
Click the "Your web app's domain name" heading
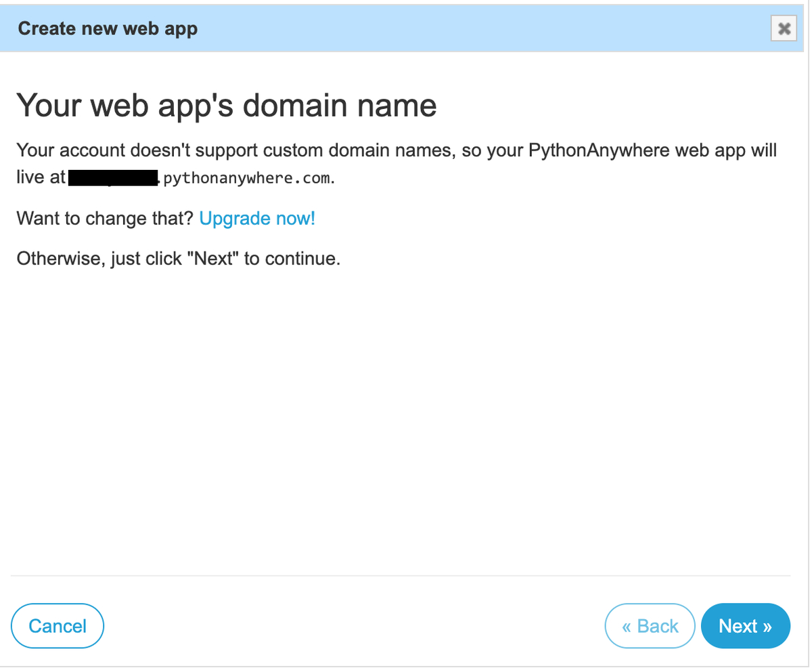(226, 106)
